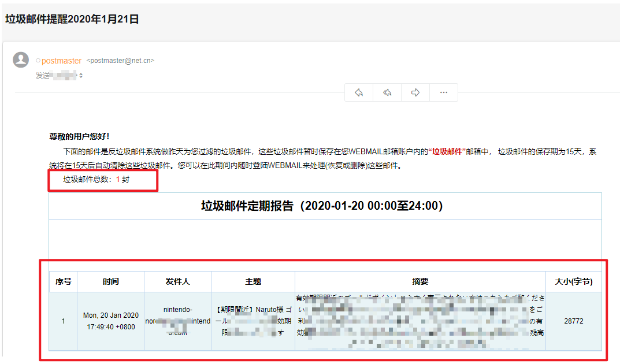Click the status circle beside postmaster
Image resolution: width=620 pixels, height=364 pixels.
38,61
